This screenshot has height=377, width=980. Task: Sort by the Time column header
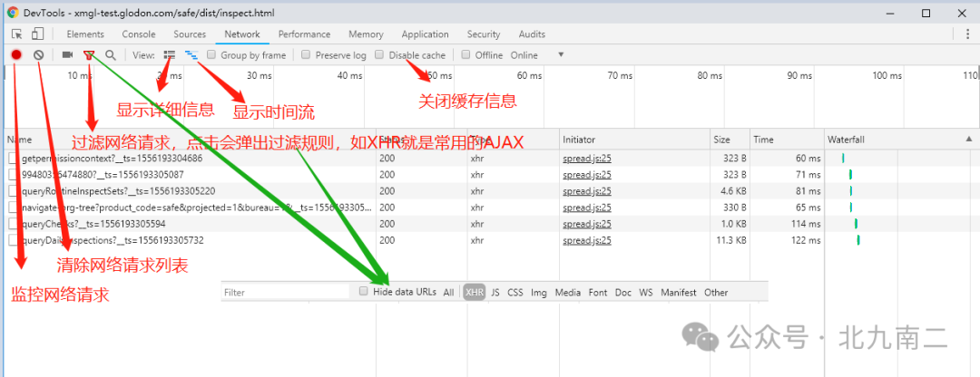(786, 140)
